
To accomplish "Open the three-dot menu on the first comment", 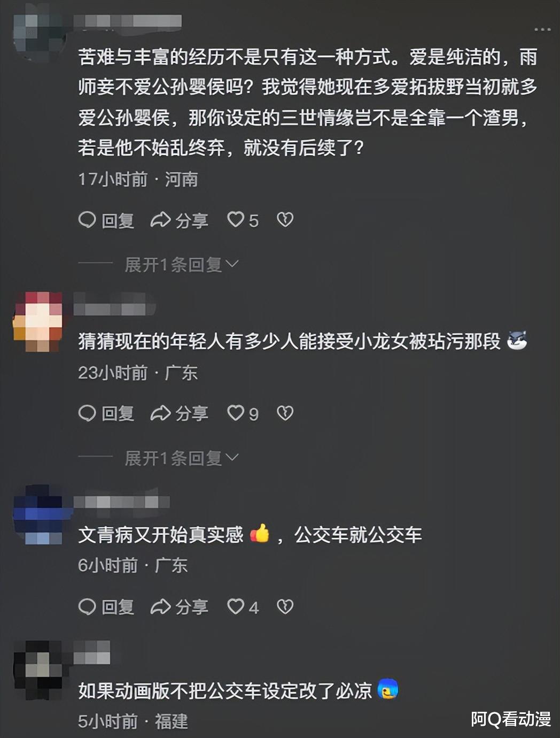I will (542, 29).
